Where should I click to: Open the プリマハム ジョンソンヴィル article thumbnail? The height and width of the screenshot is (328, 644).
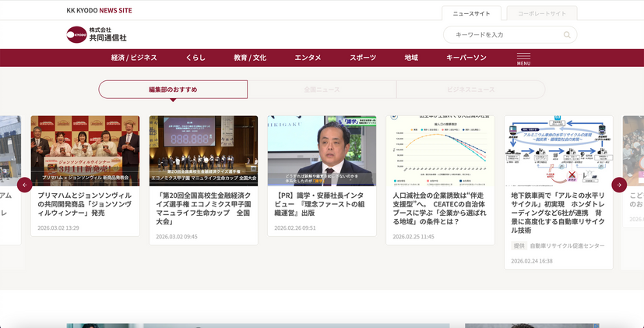(x=85, y=150)
